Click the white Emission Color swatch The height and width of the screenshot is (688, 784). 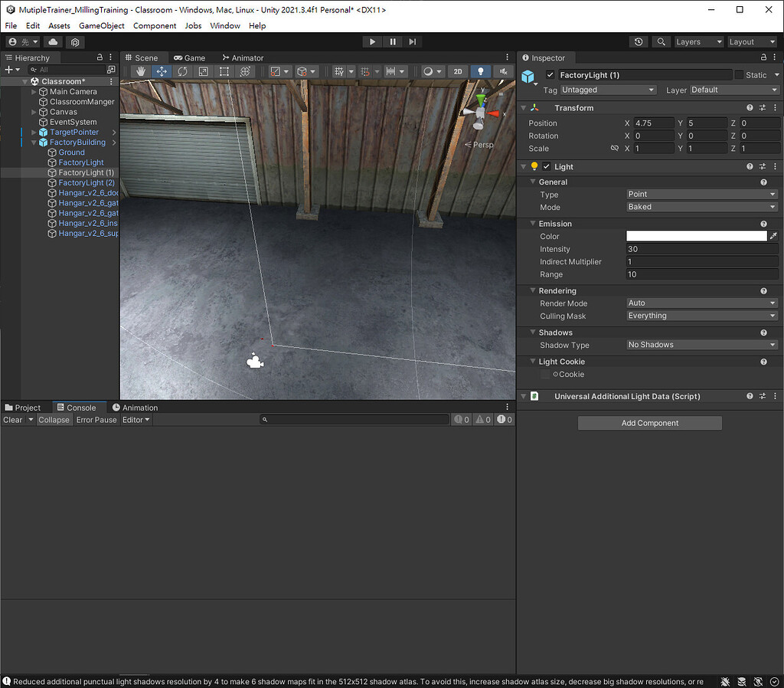pyautogui.click(x=696, y=237)
